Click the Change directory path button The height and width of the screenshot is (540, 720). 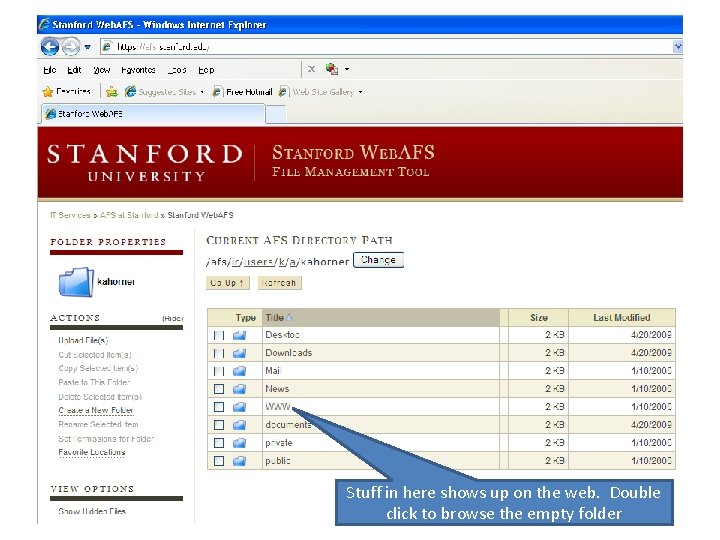click(x=378, y=260)
